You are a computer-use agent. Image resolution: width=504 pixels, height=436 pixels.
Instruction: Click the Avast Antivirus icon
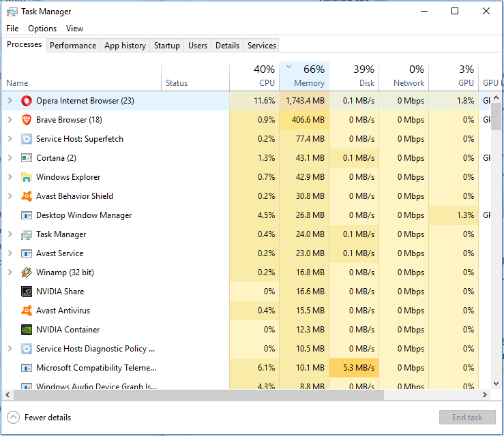pos(27,311)
